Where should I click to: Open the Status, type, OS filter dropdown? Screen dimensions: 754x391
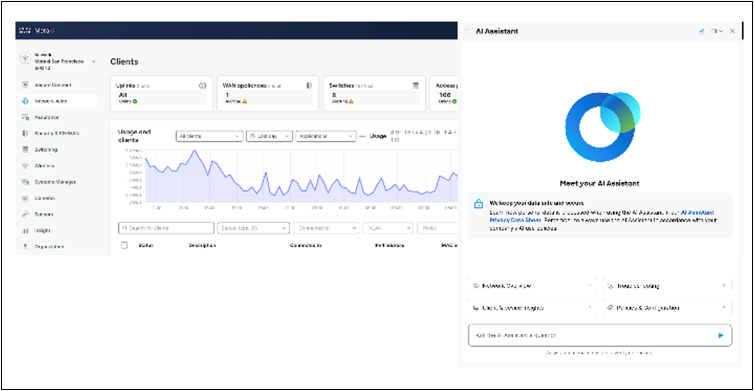point(253,228)
